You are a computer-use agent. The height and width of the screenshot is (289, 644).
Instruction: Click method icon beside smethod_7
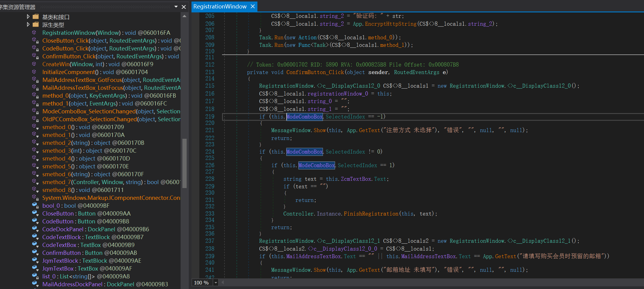pos(35,182)
